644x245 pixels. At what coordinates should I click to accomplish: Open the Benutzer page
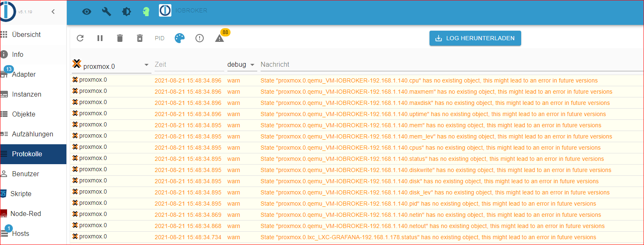[33, 174]
